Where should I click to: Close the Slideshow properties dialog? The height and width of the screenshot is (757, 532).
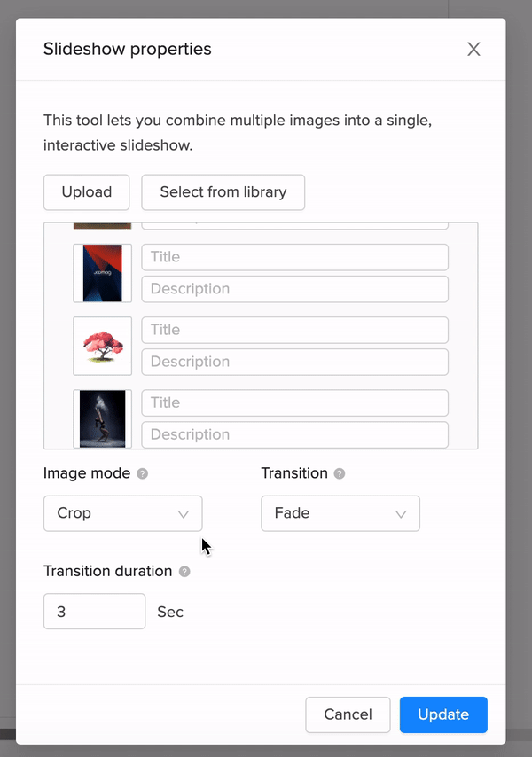(x=473, y=50)
